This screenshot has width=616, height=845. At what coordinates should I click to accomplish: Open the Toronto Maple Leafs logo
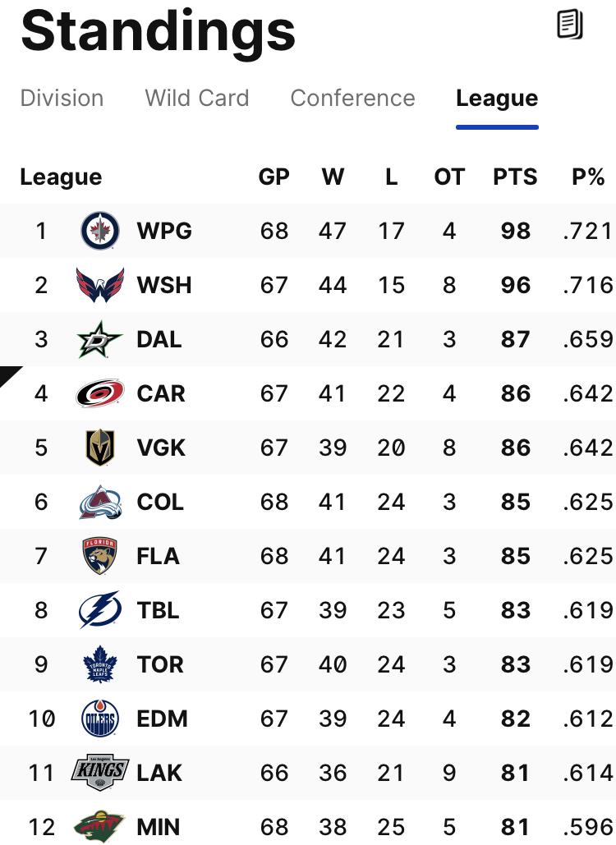(99, 664)
